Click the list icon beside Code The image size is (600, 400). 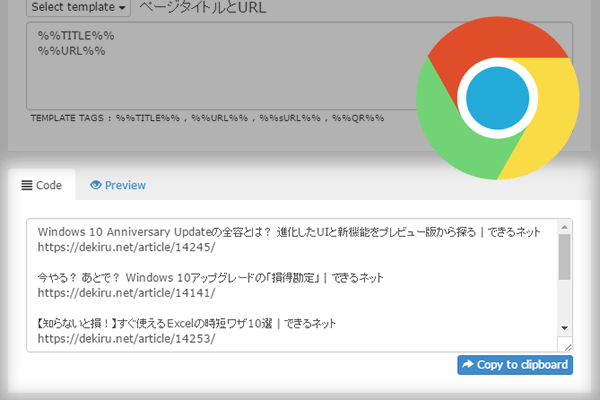click(27, 185)
